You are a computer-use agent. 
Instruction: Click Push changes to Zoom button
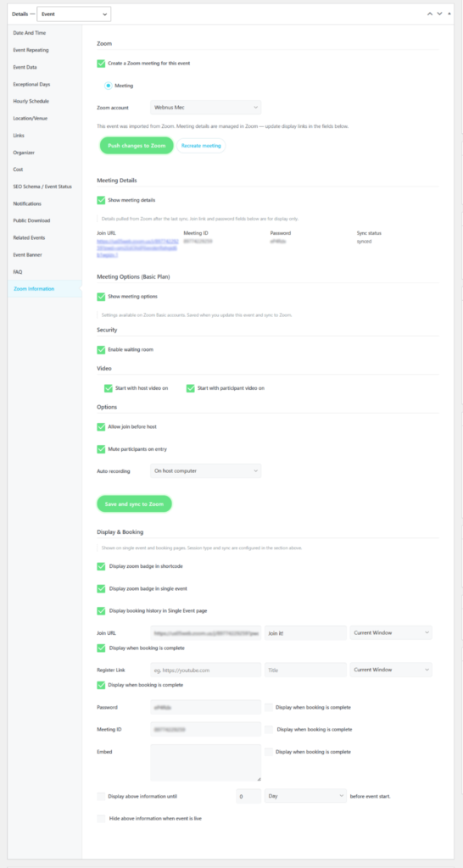coord(137,146)
